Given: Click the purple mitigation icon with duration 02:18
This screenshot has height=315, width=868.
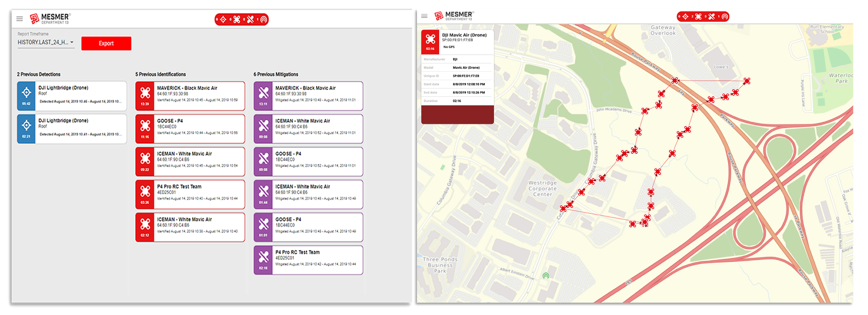Looking at the screenshot, I should tap(263, 257).
